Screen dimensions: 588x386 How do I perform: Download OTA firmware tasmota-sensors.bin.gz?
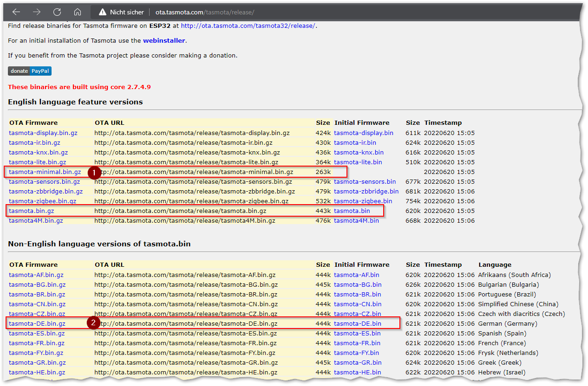pos(44,182)
